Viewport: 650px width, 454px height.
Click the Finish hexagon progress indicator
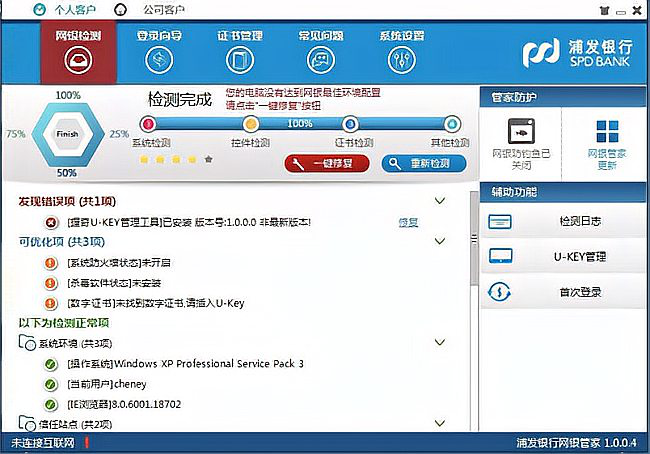(x=68, y=134)
